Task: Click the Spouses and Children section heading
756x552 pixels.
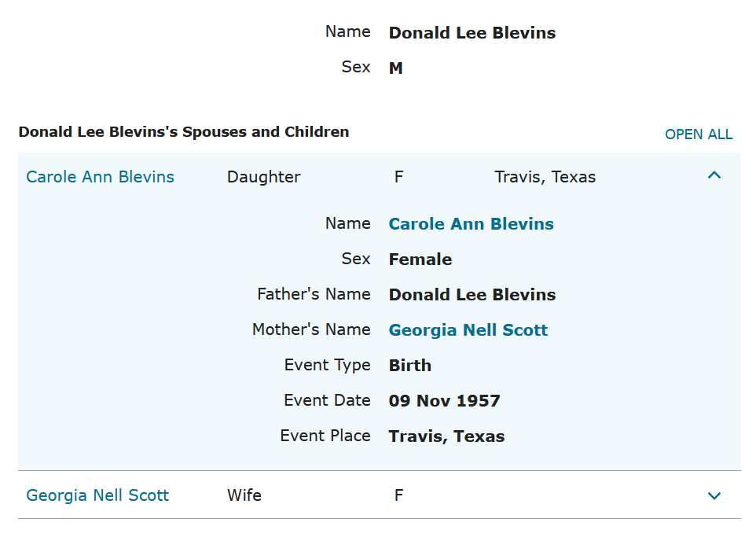Action: [184, 132]
